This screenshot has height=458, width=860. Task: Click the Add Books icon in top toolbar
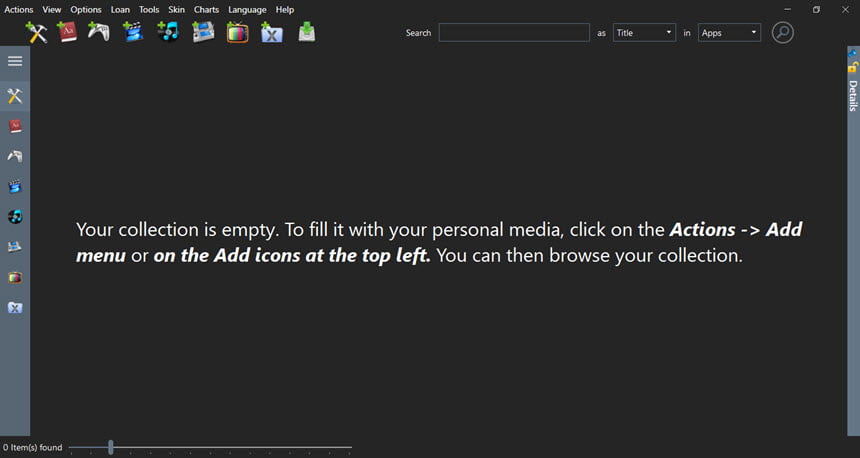click(67, 32)
